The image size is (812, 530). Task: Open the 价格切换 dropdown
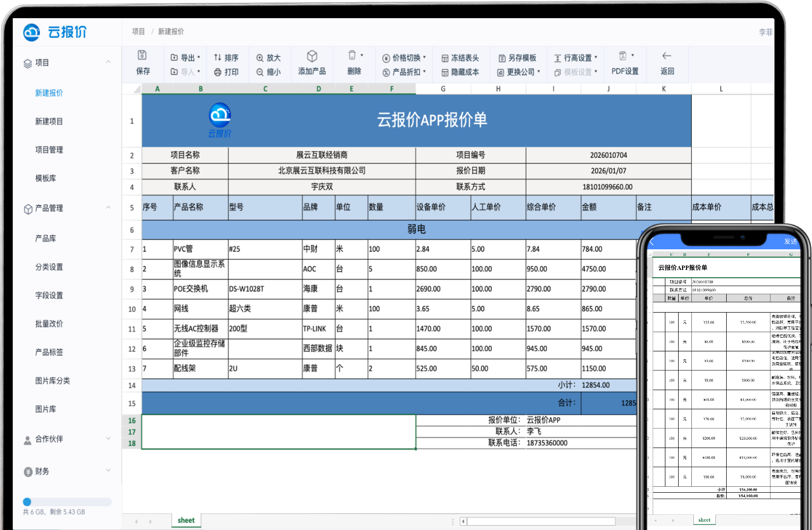405,58
